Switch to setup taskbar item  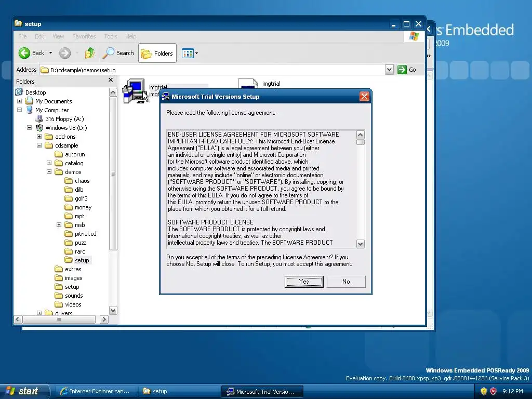point(179,391)
